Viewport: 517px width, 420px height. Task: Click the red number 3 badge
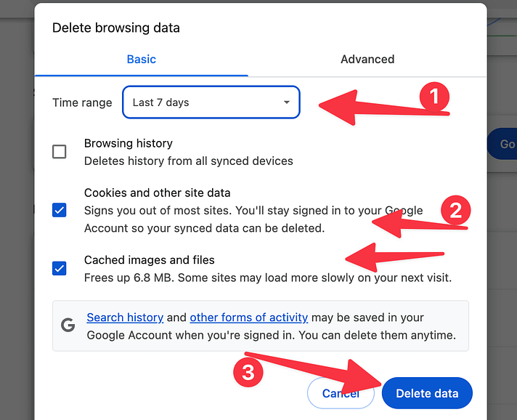(248, 373)
